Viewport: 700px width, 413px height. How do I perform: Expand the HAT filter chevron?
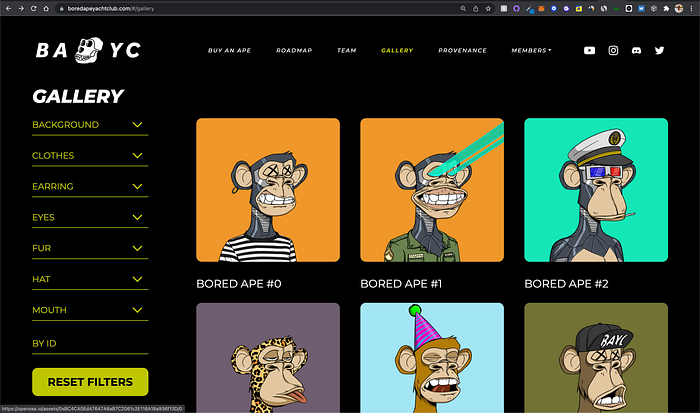pos(137,279)
